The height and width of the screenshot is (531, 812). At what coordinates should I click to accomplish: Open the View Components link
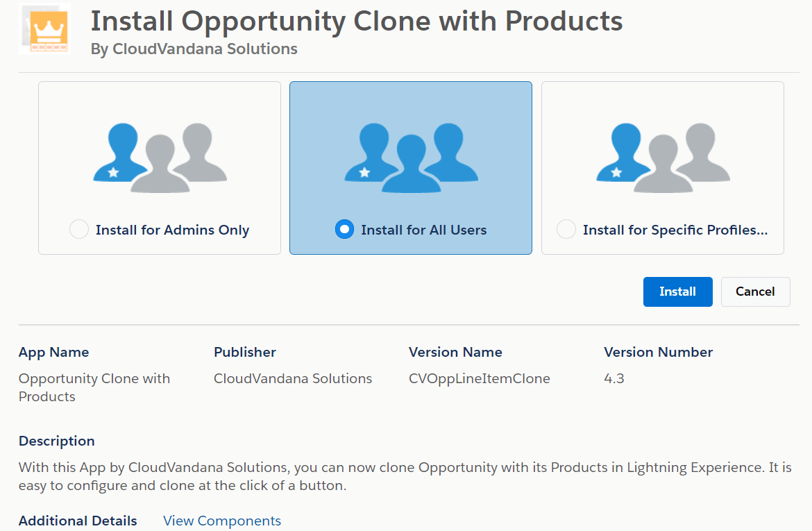(x=222, y=521)
